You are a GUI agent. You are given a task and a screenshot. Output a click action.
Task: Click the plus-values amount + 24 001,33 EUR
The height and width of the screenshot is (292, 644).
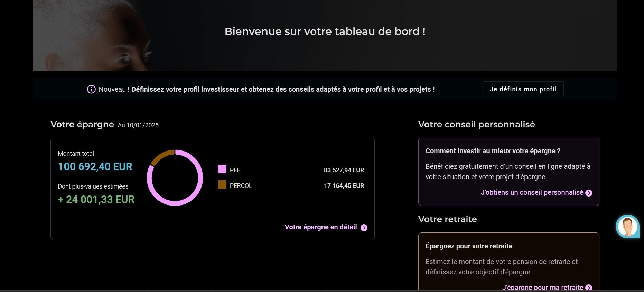96,200
